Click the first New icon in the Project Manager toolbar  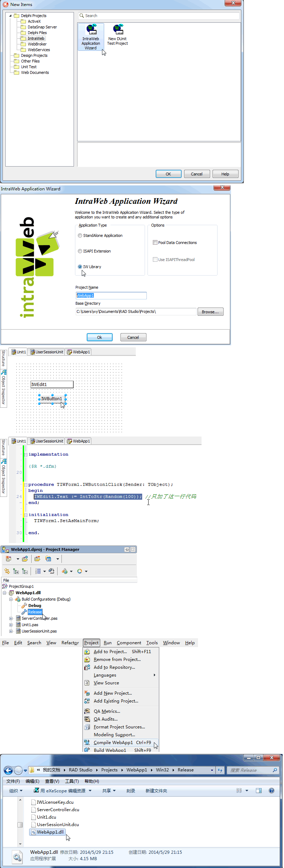(9, 559)
